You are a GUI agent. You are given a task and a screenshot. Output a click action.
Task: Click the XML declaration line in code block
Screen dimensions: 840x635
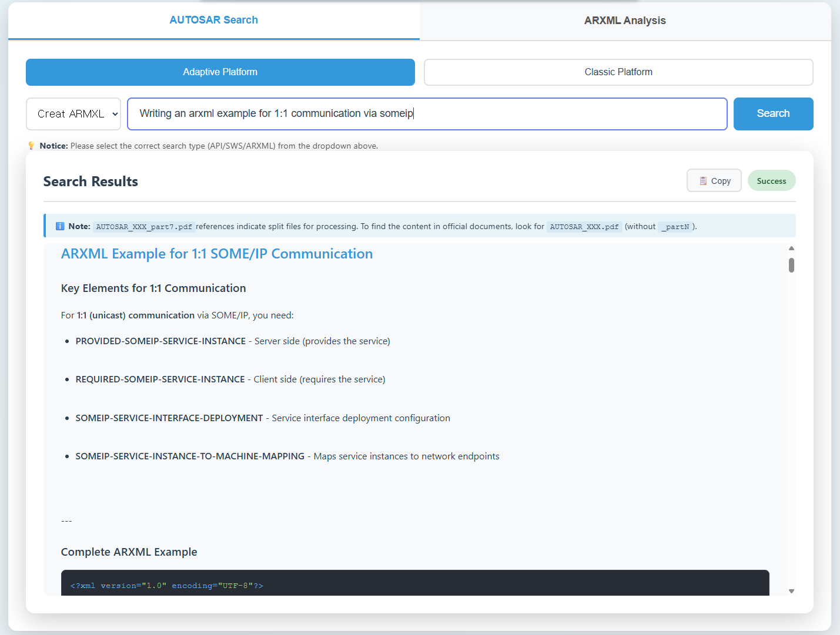coord(167,586)
